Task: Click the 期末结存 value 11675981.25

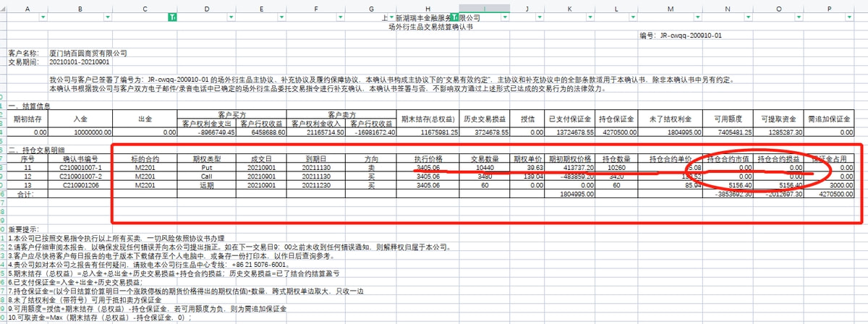Action: click(x=428, y=132)
